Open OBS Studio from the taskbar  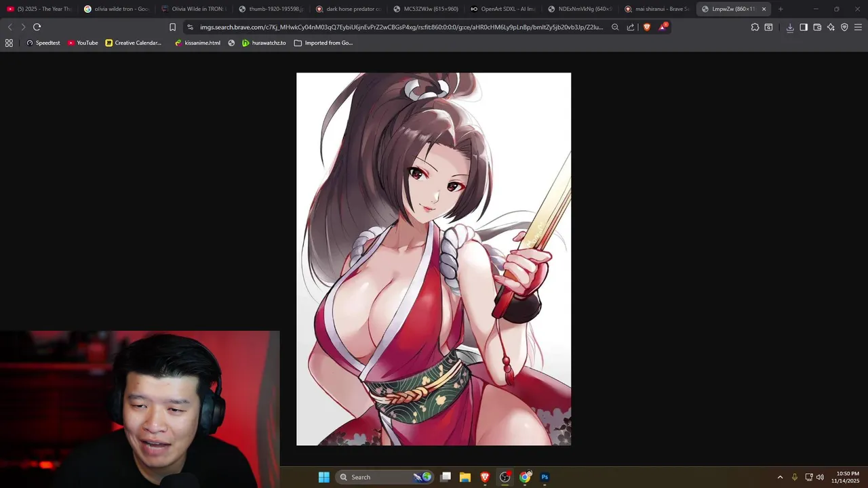coord(505,477)
